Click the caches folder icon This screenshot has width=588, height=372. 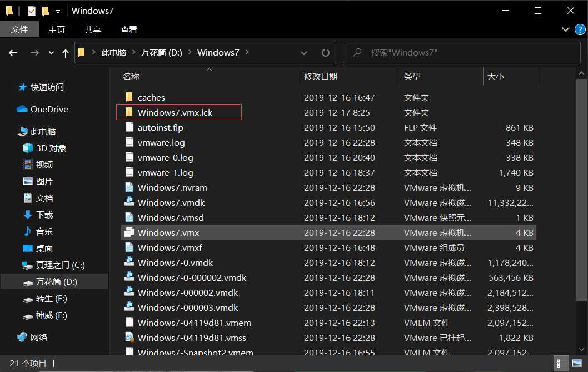tap(129, 97)
